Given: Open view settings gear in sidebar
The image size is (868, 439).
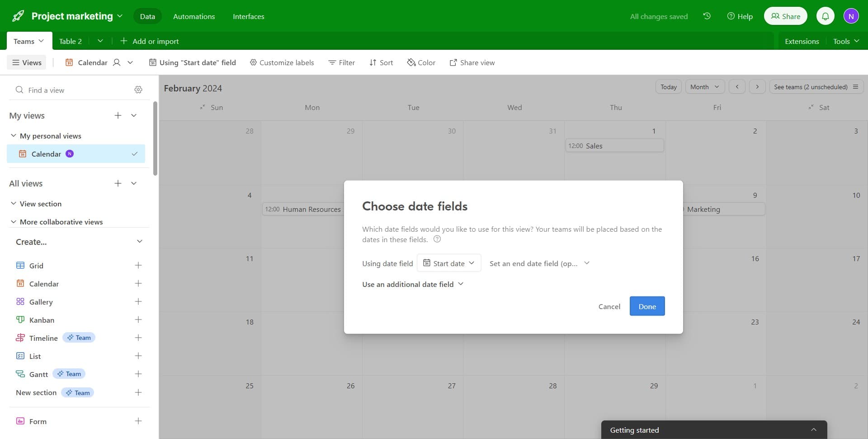Looking at the screenshot, I should click(x=138, y=90).
